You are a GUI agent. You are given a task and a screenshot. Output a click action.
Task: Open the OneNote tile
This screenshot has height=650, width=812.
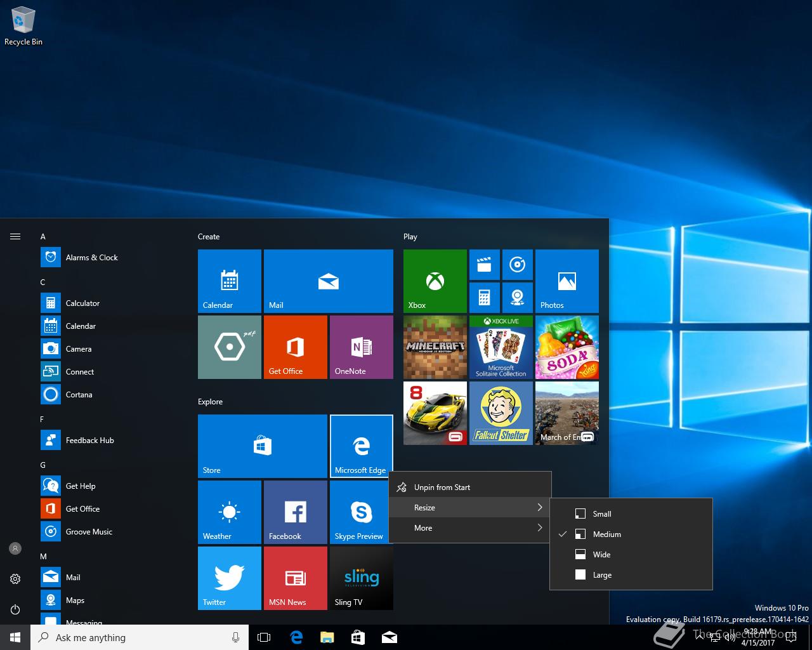coord(362,347)
